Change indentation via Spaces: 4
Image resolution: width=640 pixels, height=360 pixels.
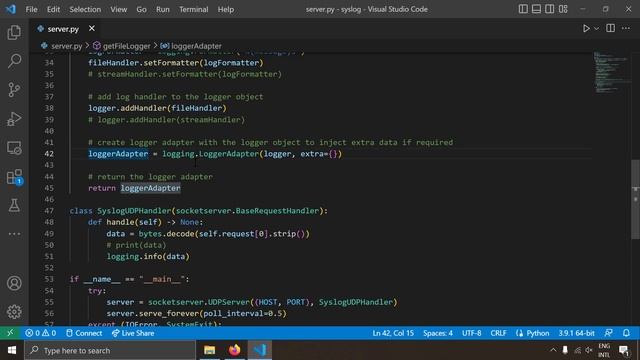tap(438, 333)
